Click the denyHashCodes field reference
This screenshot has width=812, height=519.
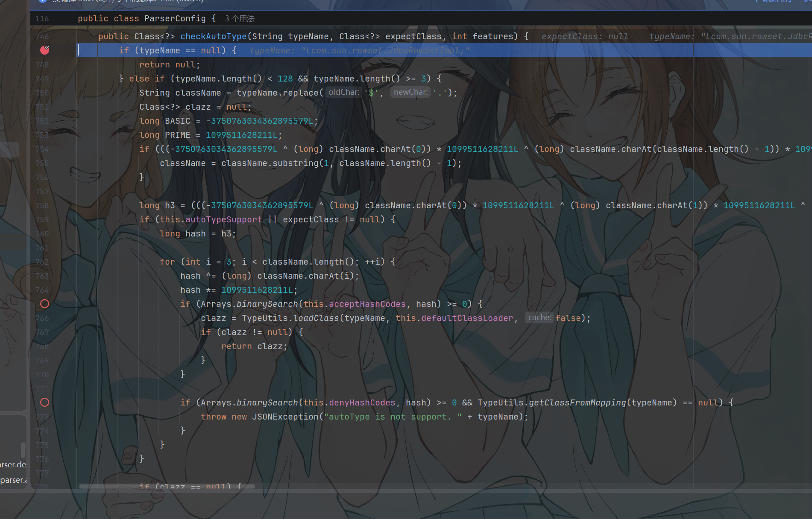[362, 402]
